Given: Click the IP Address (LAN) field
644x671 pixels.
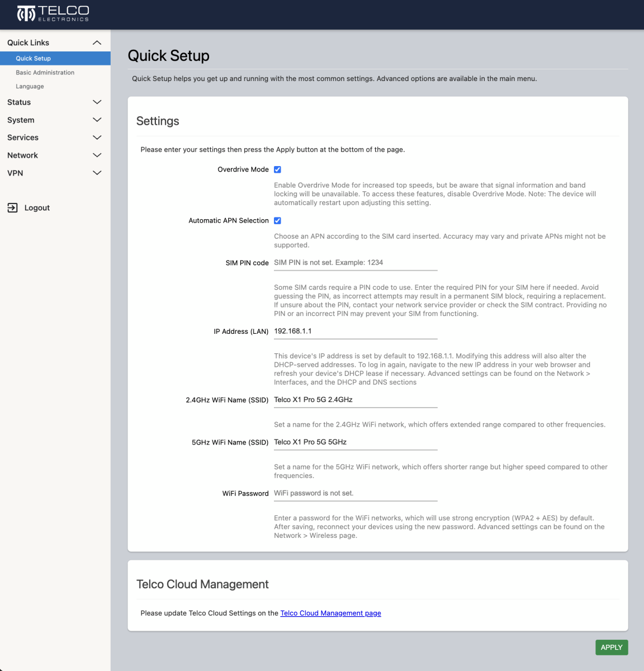Looking at the screenshot, I should pos(356,332).
